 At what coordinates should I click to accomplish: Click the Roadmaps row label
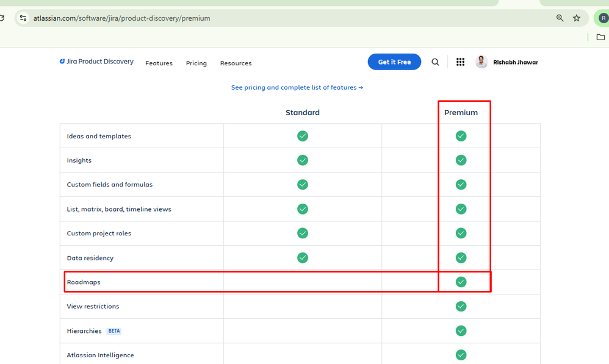click(x=84, y=282)
